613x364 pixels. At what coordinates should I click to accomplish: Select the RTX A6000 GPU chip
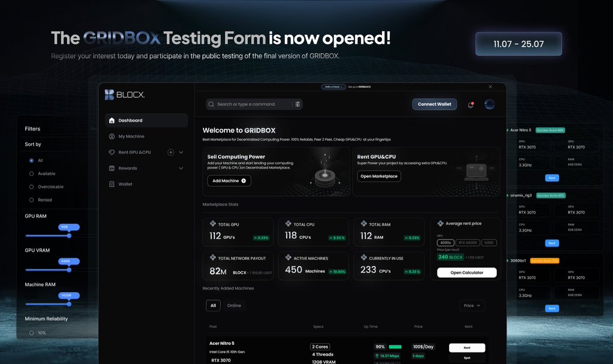click(468, 242)
